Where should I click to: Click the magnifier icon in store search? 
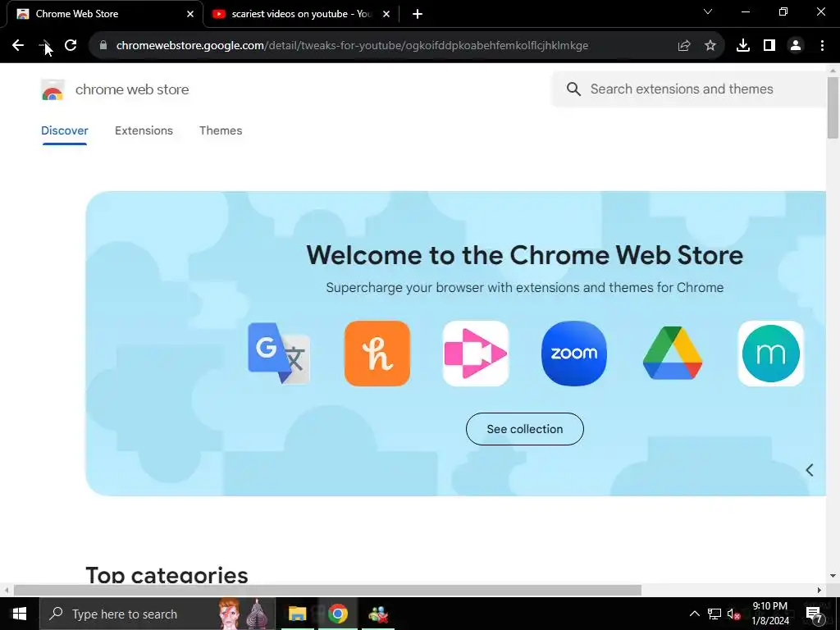coord(573,89)
